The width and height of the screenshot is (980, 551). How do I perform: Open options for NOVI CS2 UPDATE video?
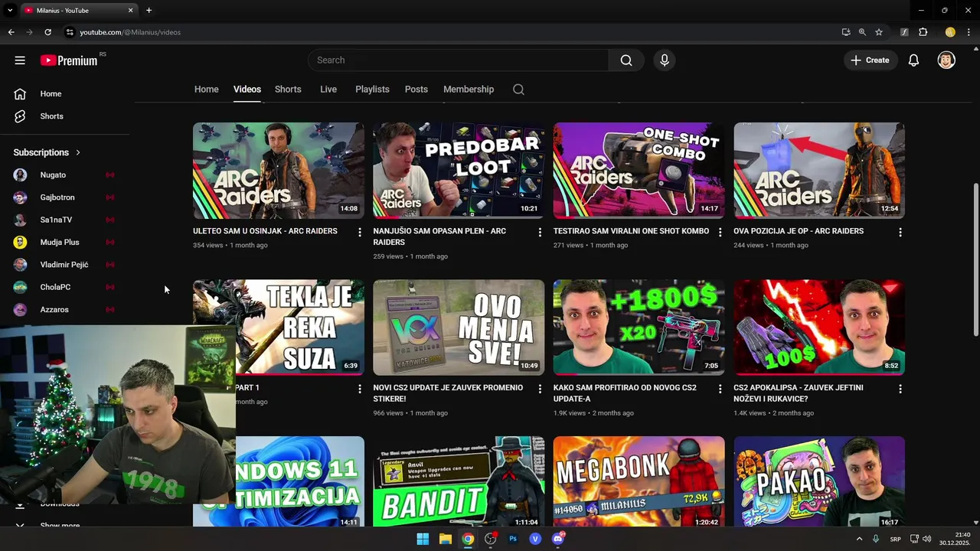540,389
